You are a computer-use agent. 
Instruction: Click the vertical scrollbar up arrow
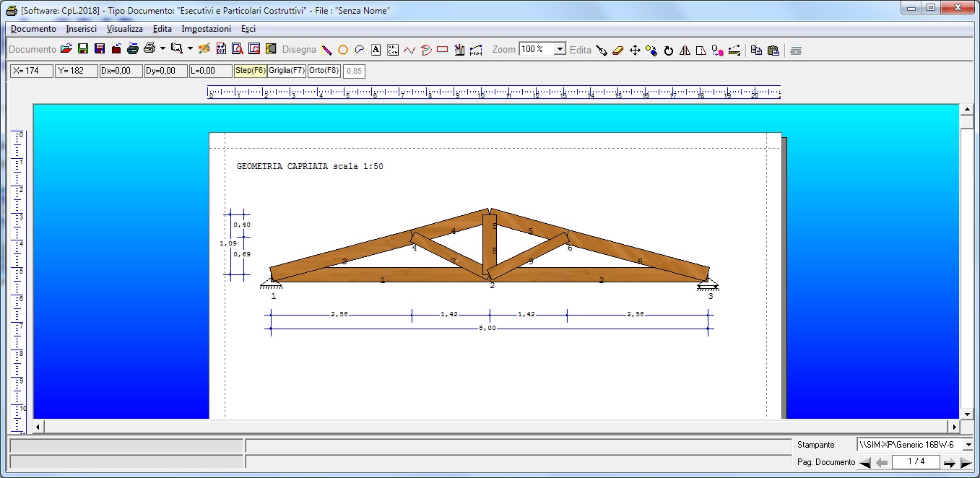968,110
